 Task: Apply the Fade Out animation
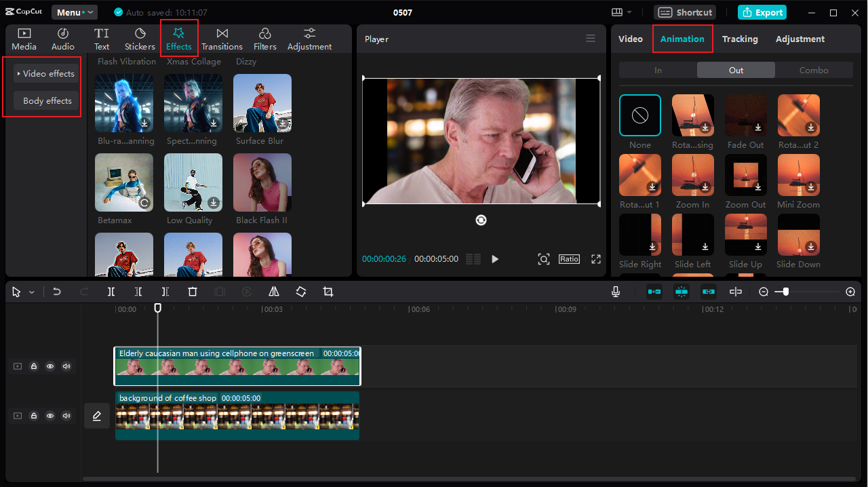(x=746, y=115)
